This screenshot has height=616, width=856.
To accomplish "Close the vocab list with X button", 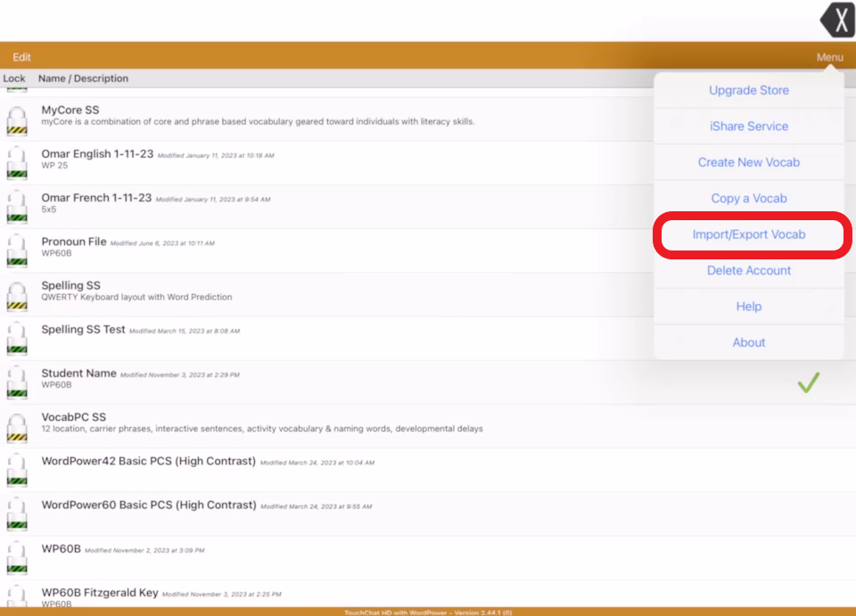I will [x=838, y=21].
